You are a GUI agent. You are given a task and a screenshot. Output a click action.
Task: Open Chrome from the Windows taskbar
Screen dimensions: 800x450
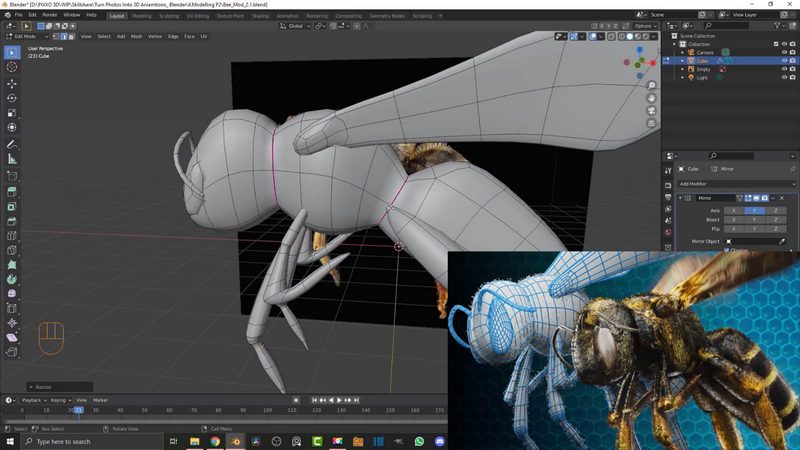(x=215, y=441)
